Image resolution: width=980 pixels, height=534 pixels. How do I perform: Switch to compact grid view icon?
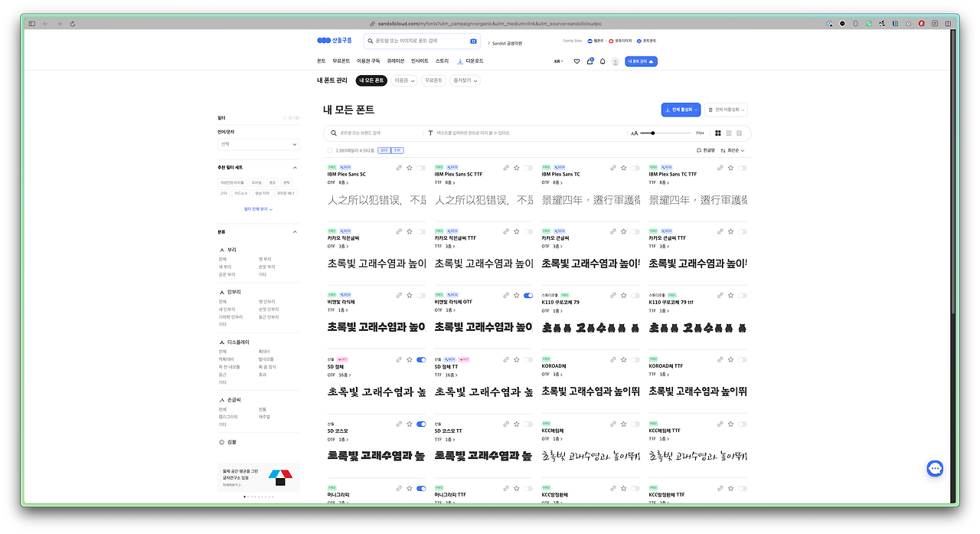[717, 133]
